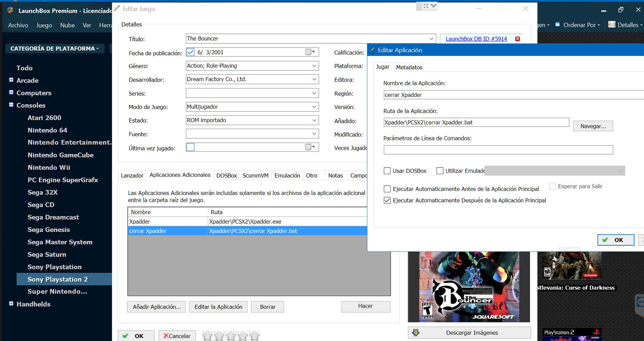Open Ver menu
The image size is (644, 341).
(x=87, y=25)
